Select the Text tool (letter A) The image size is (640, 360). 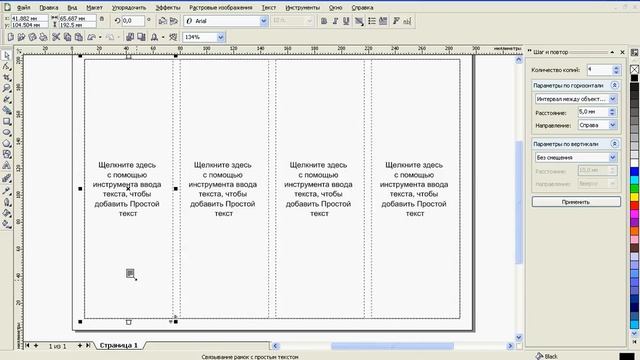tap(7, 165)
